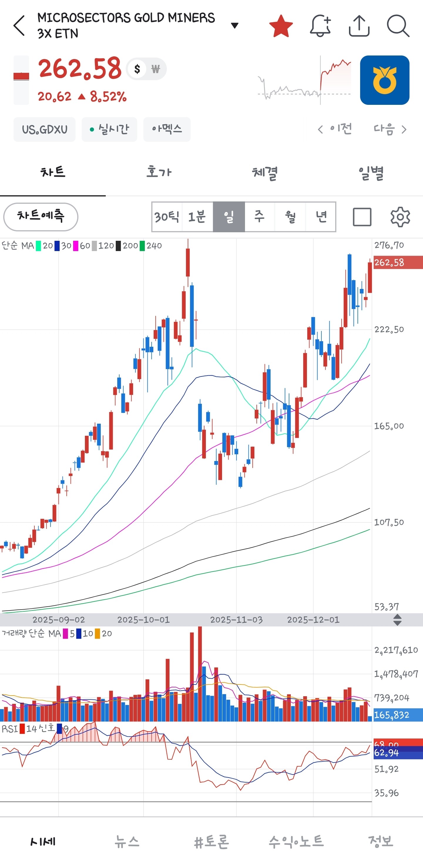
Task: Tap the US.GDXU ticker chip
Action: coord(44,129)
